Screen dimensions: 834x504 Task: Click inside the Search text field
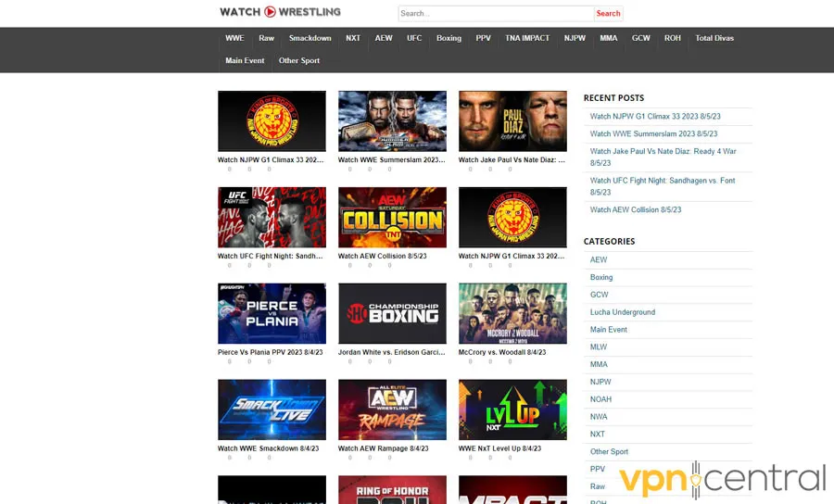tap(496, 14)
